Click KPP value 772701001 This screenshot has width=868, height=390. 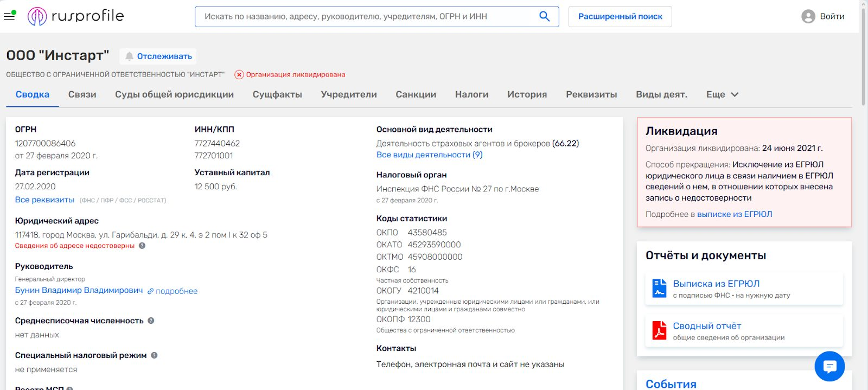(214, 156)
